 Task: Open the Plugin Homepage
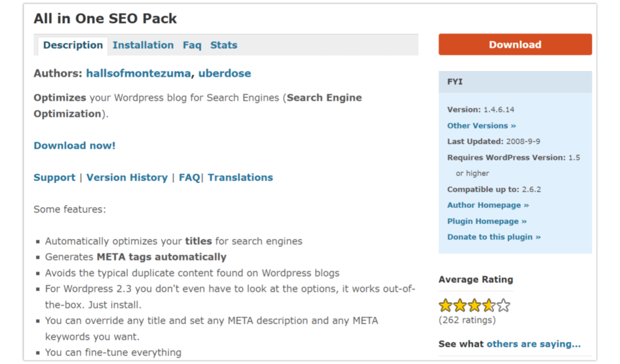[487, 221]
